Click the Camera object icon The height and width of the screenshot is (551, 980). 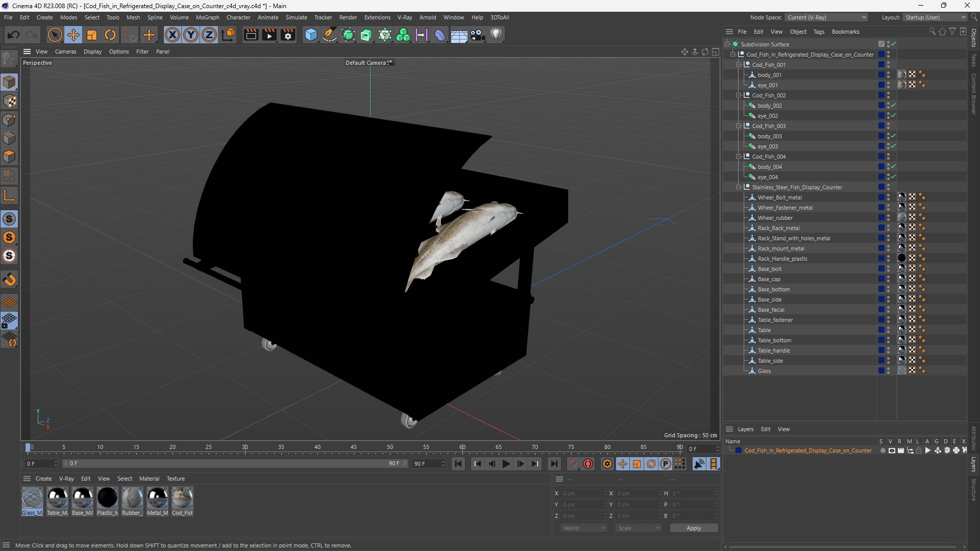(478, 35)
